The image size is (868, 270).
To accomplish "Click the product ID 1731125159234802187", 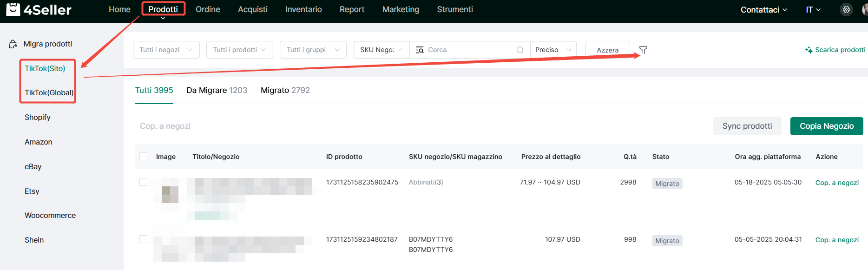I will 362,239.
